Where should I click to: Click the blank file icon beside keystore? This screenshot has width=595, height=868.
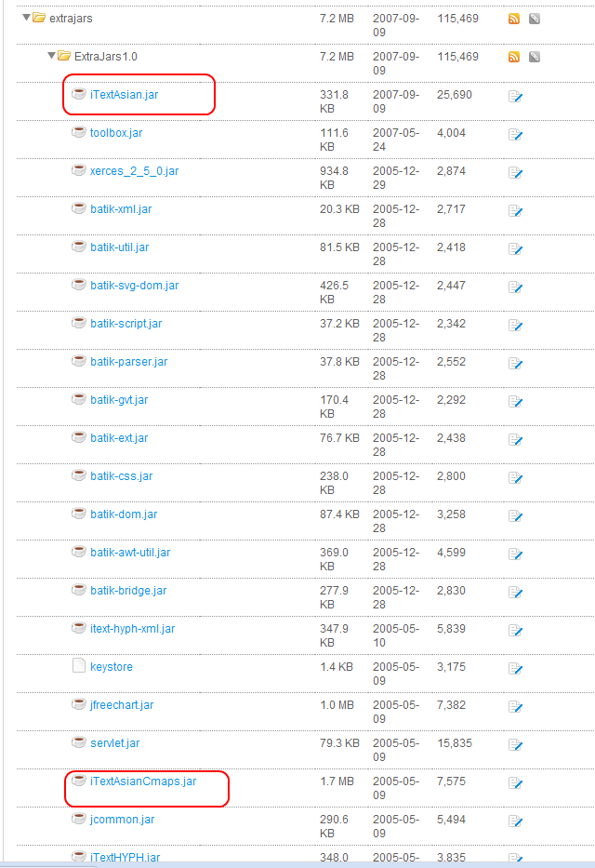(x=79, y=665)
